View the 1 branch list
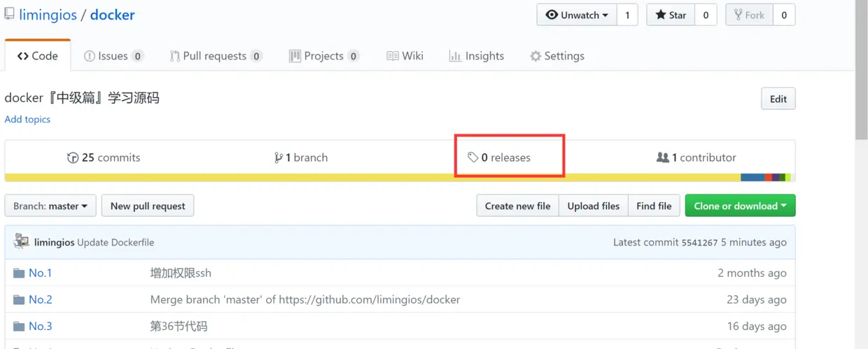 click(301, 157)
